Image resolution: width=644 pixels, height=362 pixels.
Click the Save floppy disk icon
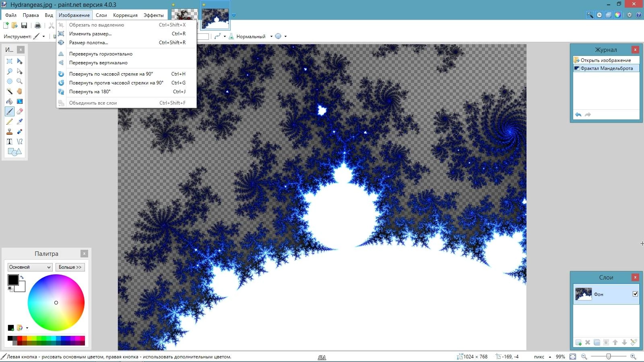24,25
